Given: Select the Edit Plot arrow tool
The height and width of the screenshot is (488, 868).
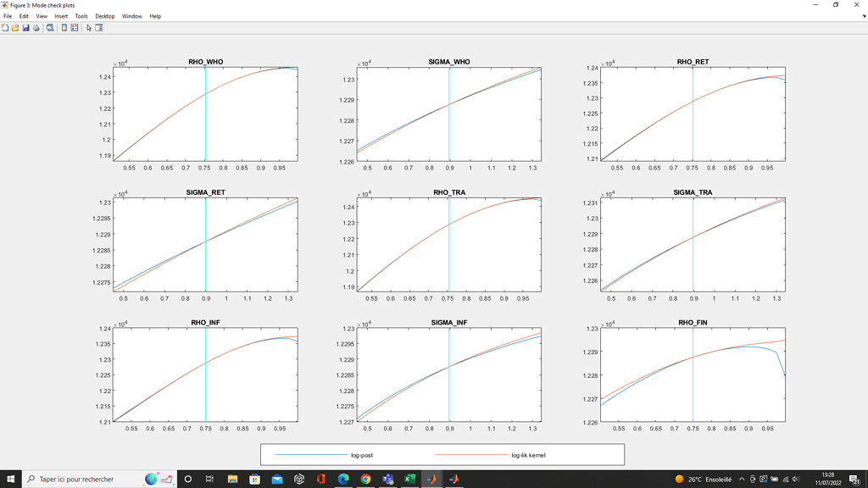Looking at the screenshot, I should pyautogui.click(x=87, y=27).
